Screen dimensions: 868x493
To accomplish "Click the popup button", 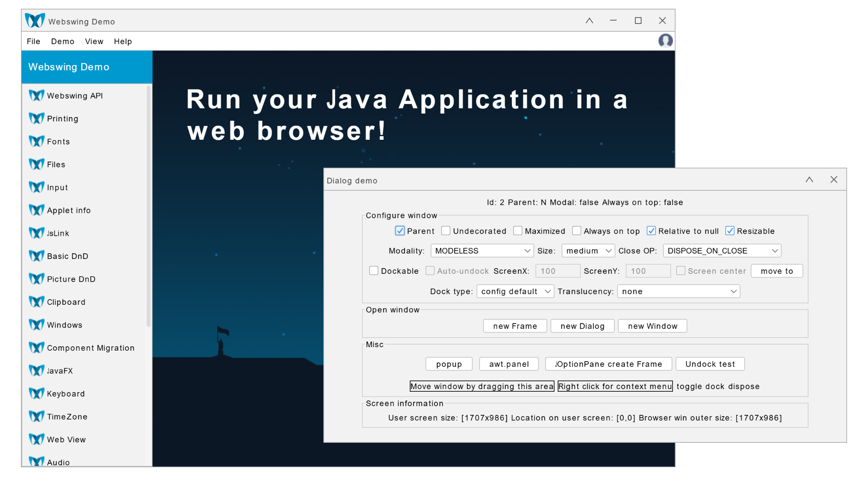I will click(x=449, y=364).
